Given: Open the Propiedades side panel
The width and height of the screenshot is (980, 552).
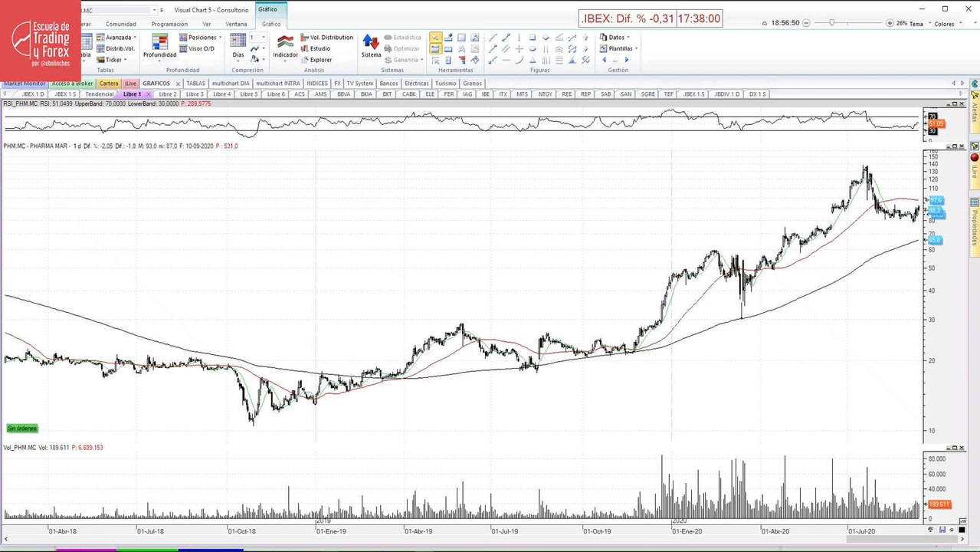Looking at the screenshot, I should (x=975, y=227).
